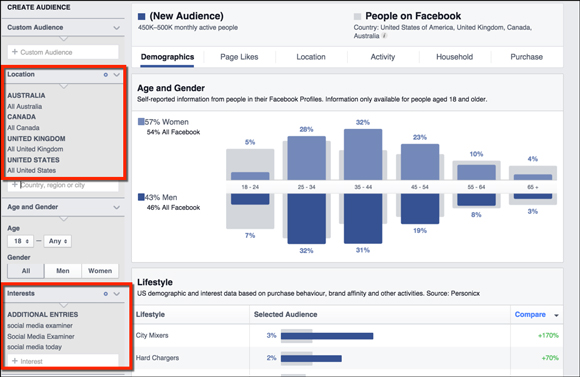Open the maximum age Any dropdown
The width and height of the screenshot is (580, 377).
58,241
